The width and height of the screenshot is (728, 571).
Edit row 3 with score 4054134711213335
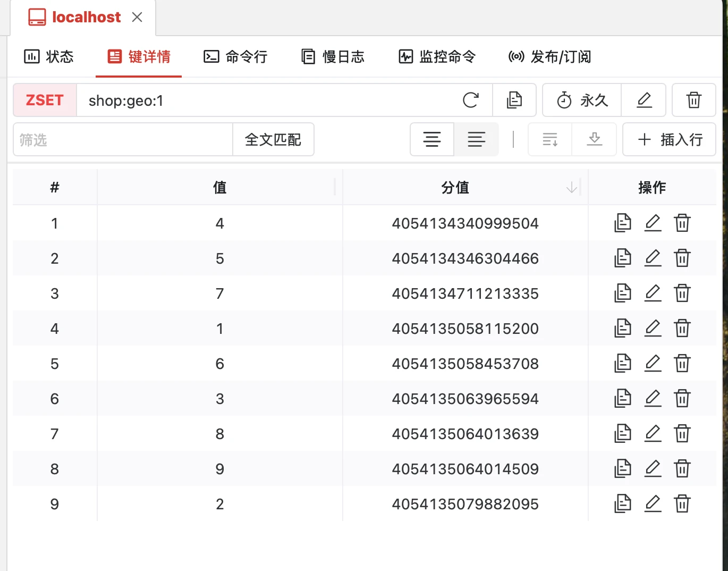coord(653,293)
